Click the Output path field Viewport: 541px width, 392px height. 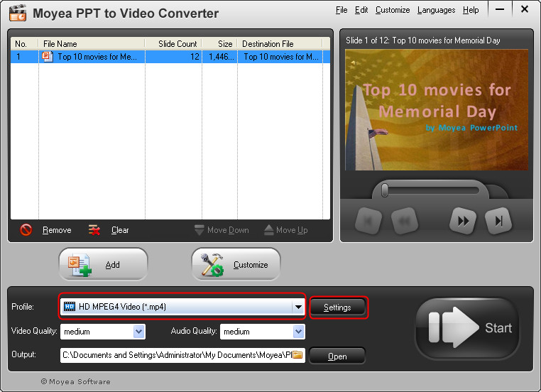point(182,355)
